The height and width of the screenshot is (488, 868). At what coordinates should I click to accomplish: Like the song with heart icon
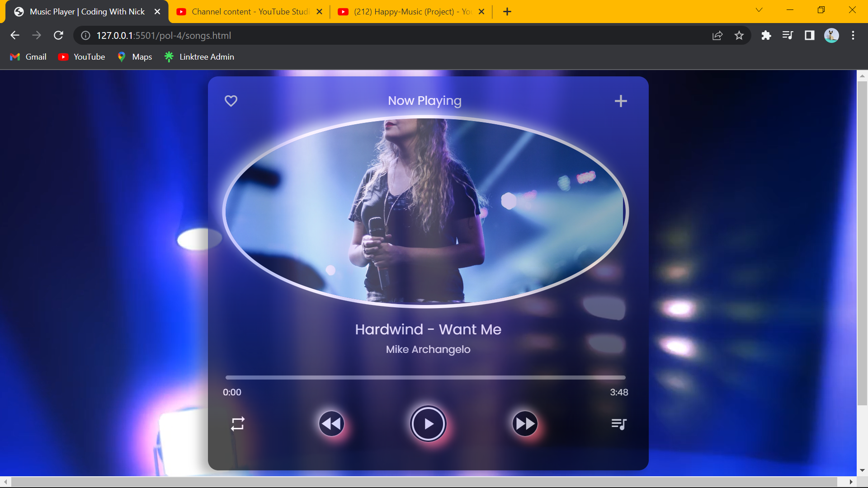point(231,101)
